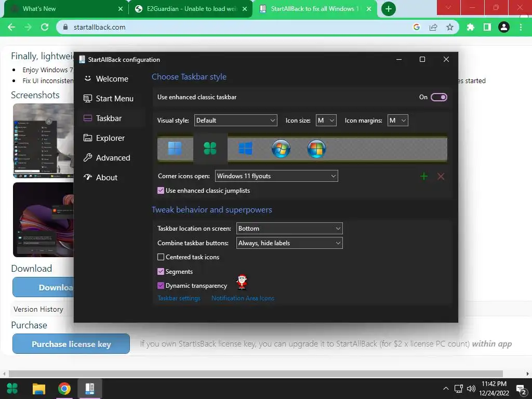
Task: Open the clock and date in taskbar
Action: [494, 389]
